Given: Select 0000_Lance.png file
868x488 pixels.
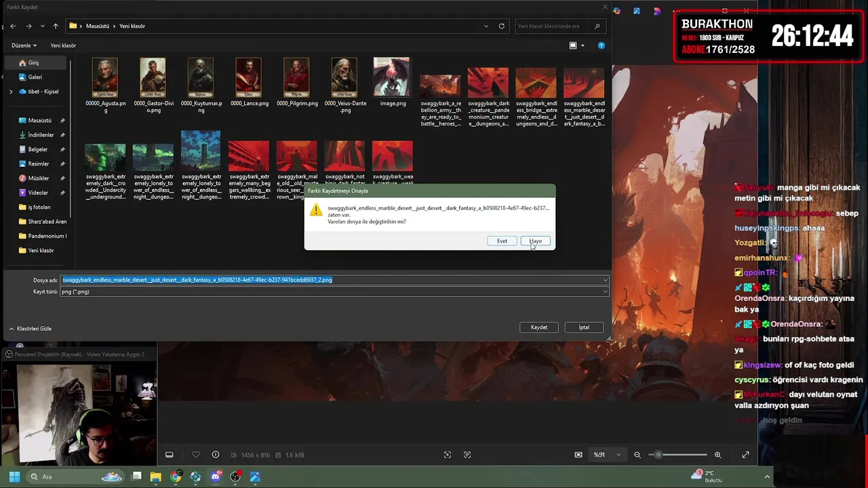Looking at the screenshot, I should [x=249, y=82].
